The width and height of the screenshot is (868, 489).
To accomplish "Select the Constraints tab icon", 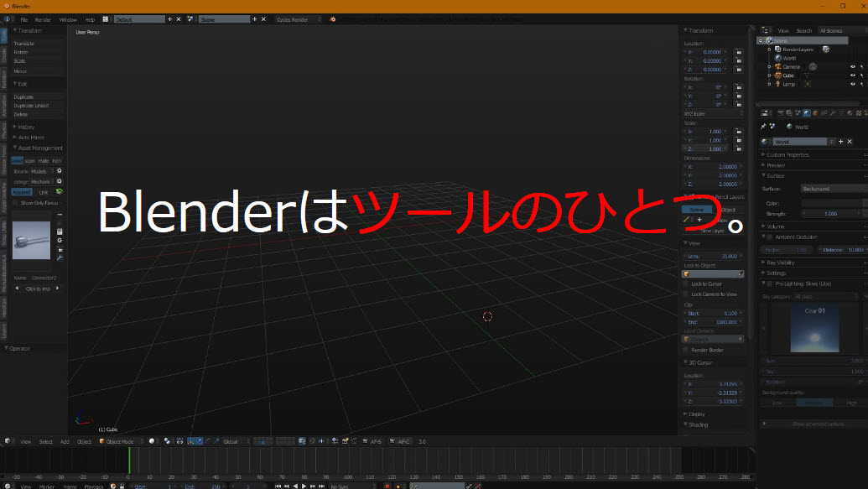I will [824, 113].
